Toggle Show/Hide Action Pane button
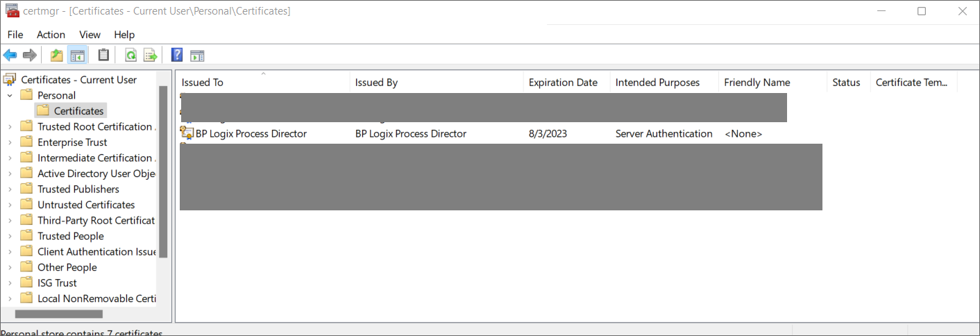 (x=197, y=56)
